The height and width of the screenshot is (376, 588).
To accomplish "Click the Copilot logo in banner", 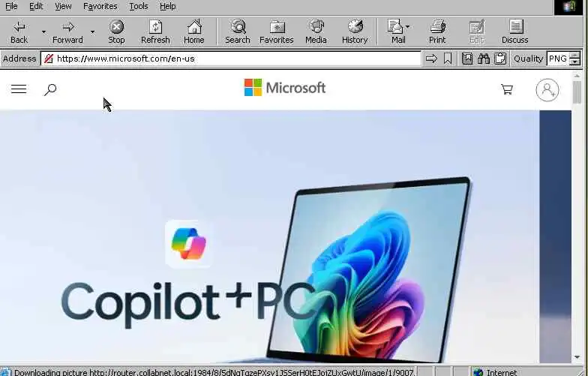I will point(189,243).
